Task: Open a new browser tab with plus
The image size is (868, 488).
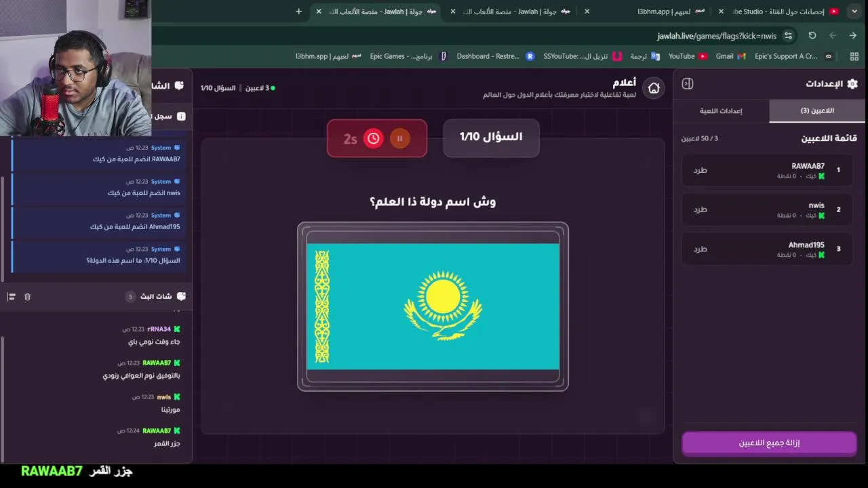Action: tap(298, 12)
